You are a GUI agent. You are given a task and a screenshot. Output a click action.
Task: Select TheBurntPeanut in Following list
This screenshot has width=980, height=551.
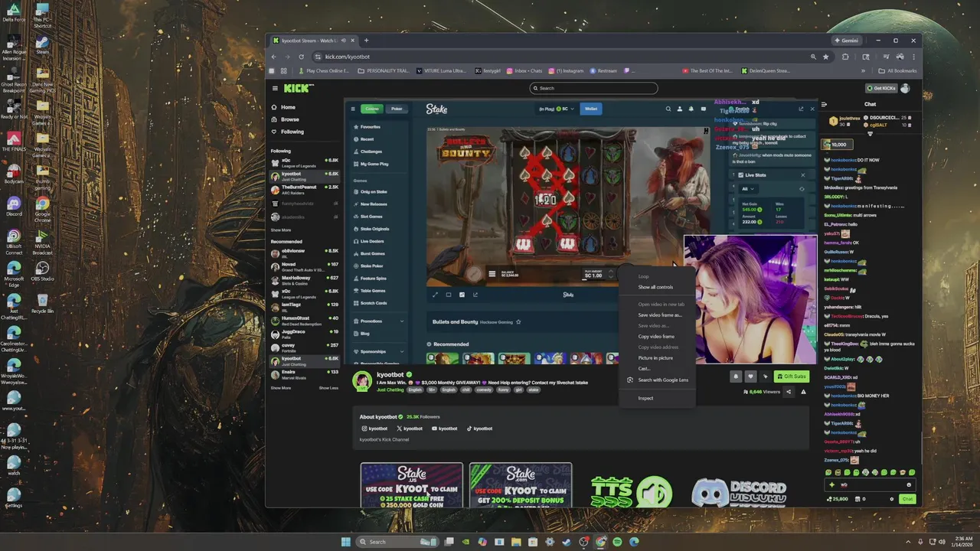(305, 188)
